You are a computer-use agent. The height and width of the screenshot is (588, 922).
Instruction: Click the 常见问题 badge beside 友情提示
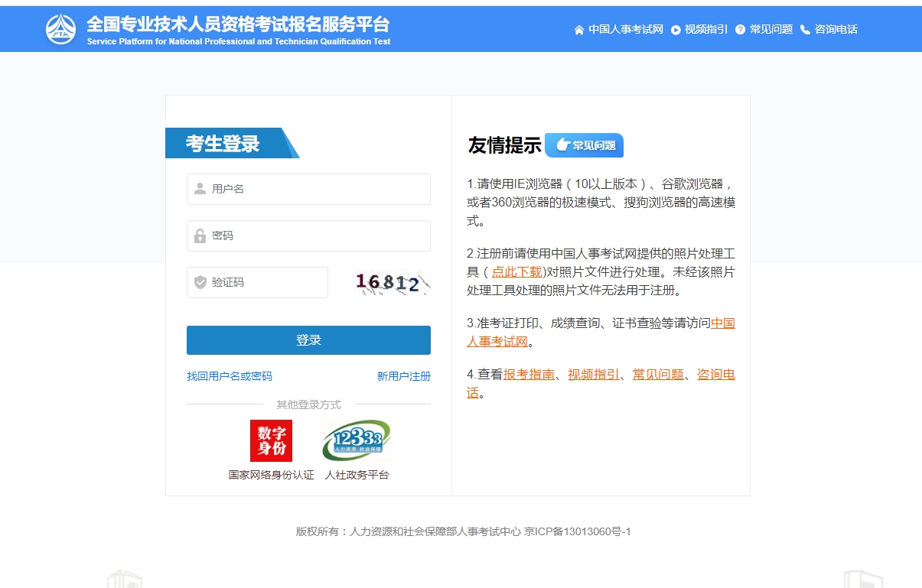point(584,145)
